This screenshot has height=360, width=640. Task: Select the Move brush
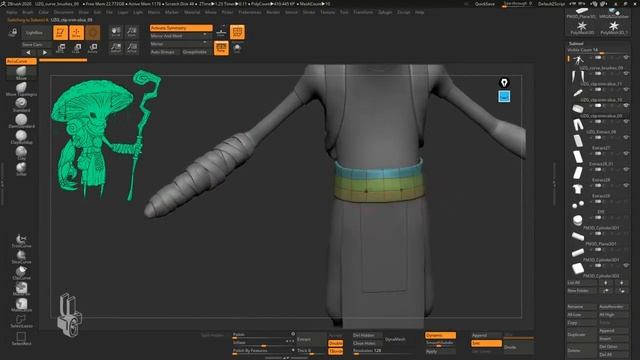pyautogui.click(x=21, y=73)
